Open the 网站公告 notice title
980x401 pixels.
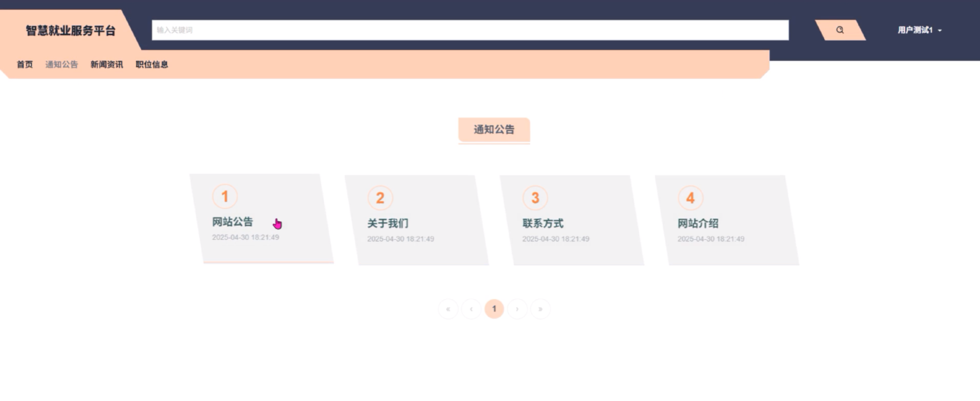232,222
